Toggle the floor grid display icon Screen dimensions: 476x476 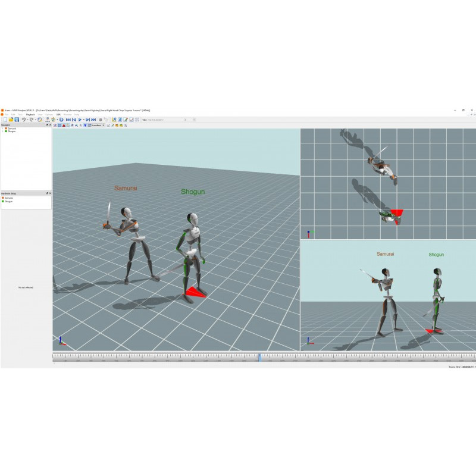tap(59, 126)
